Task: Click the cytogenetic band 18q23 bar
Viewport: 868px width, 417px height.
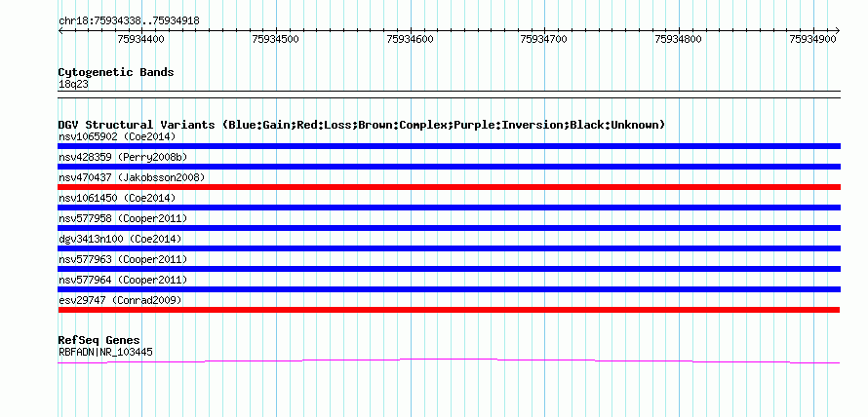Action: [449, 95]
